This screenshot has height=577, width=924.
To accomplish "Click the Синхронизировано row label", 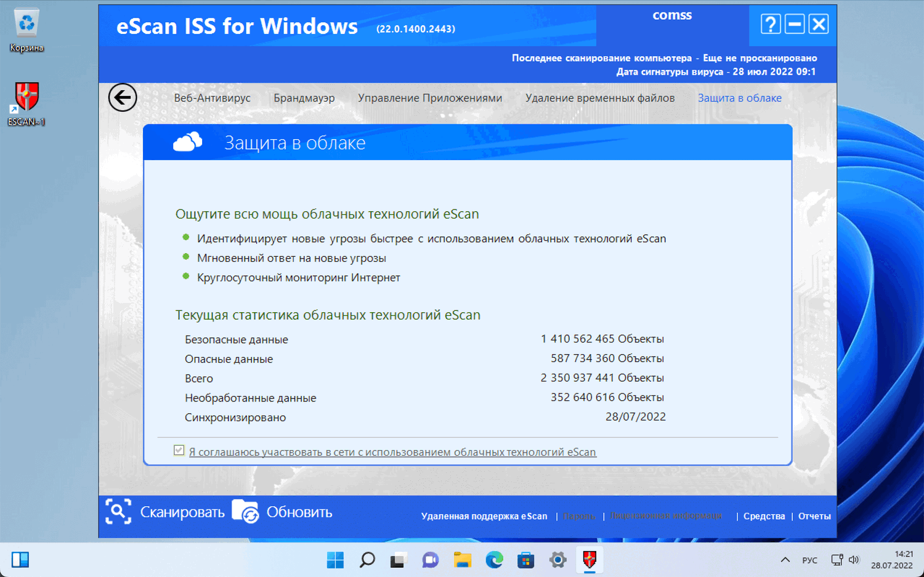I will tap(235, 418).
